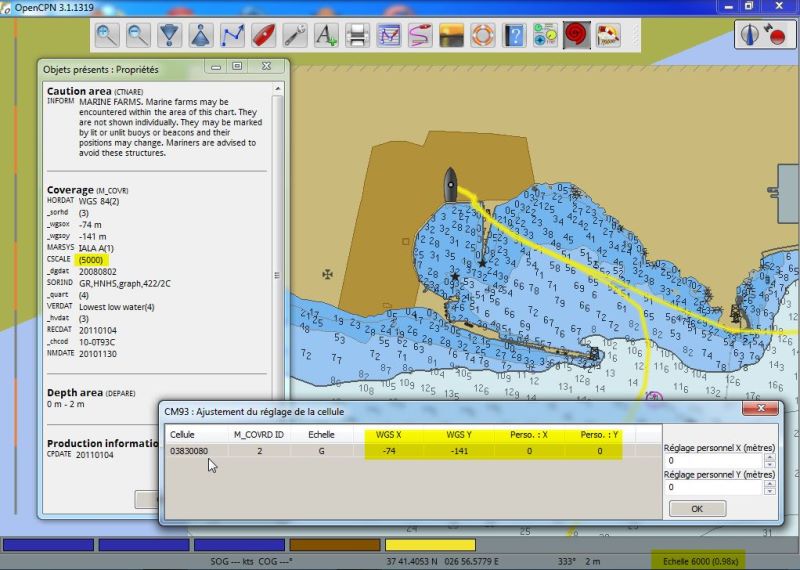Click the -74 WGS X cell
Viewport: 800px width, 570px height.
point(389,451)
